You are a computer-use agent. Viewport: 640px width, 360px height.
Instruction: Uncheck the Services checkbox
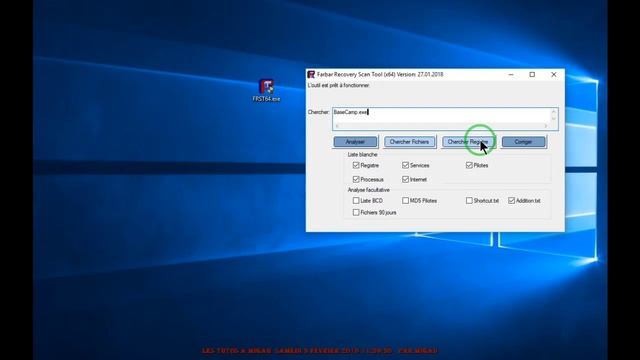point(405,165)
